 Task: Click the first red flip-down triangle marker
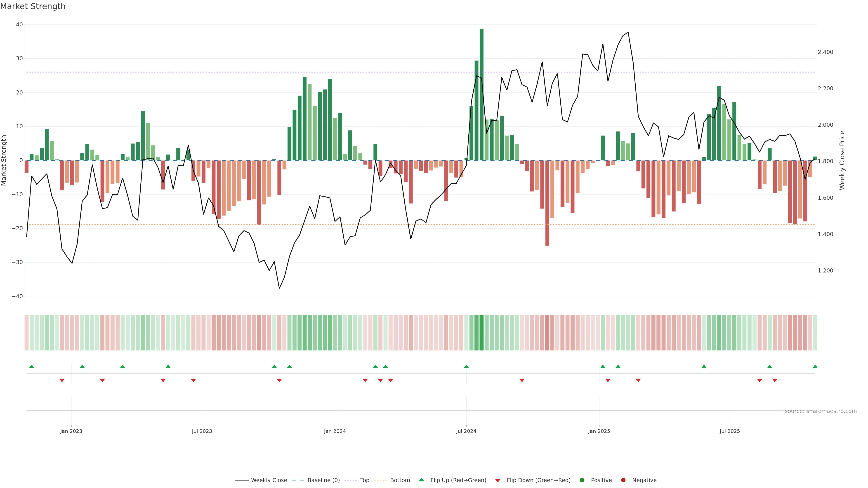[62, 380]
